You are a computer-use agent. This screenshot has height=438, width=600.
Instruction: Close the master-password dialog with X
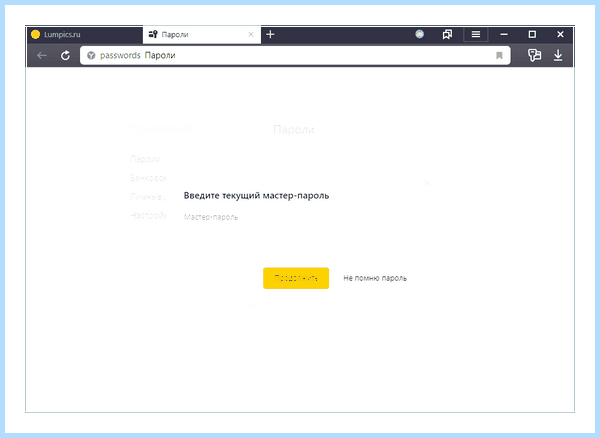427,183
